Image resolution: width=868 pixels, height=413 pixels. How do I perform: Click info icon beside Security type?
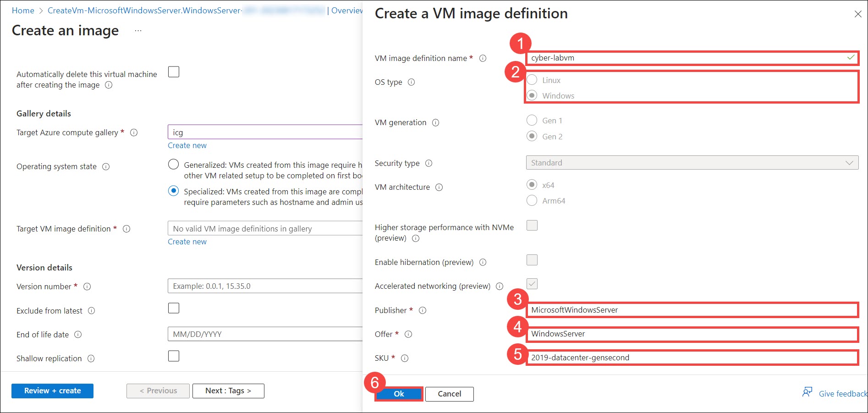coord(429,163)
